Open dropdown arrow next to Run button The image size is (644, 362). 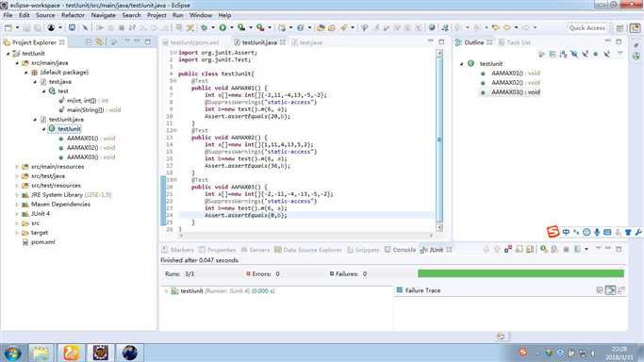(231, 27)
